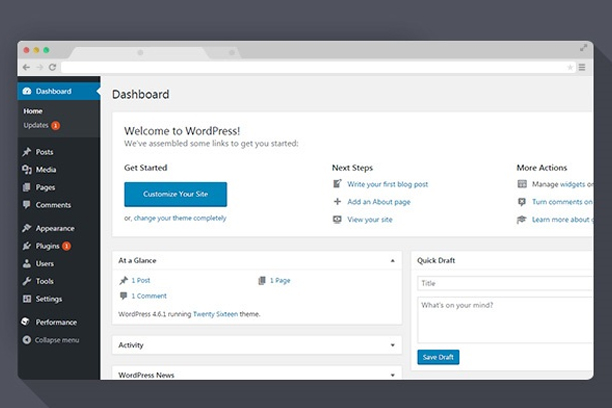This screenshot has height=408, width=612.
Task: Click the Pages icon in sidebar
Action: click(x=27, y=187)
